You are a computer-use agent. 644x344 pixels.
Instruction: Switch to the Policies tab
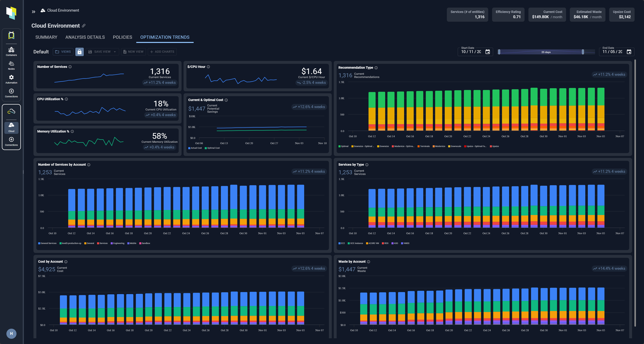pyautogui.click(x=122, y=37)
